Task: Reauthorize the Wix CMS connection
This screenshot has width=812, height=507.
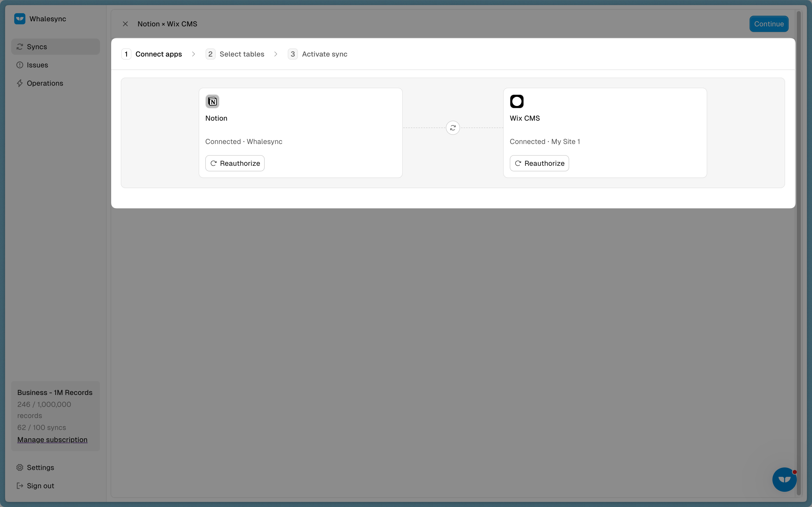Action: (539, 163)
